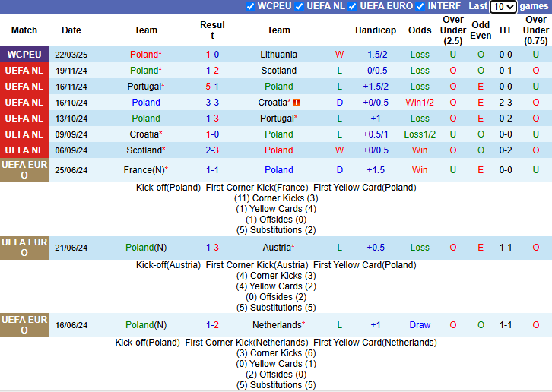Click the WCPEU match label on 22/03/25
552x392 pixels.
click(24, 55)
